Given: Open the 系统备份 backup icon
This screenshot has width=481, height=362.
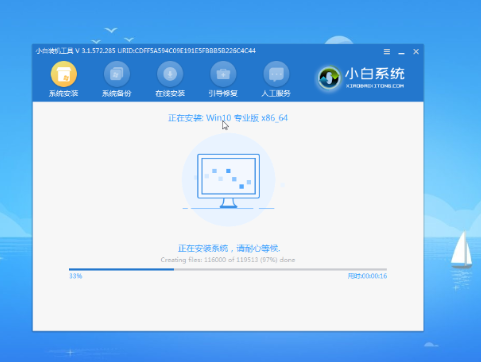Looking at the screenshot, I should pos(117,74).
